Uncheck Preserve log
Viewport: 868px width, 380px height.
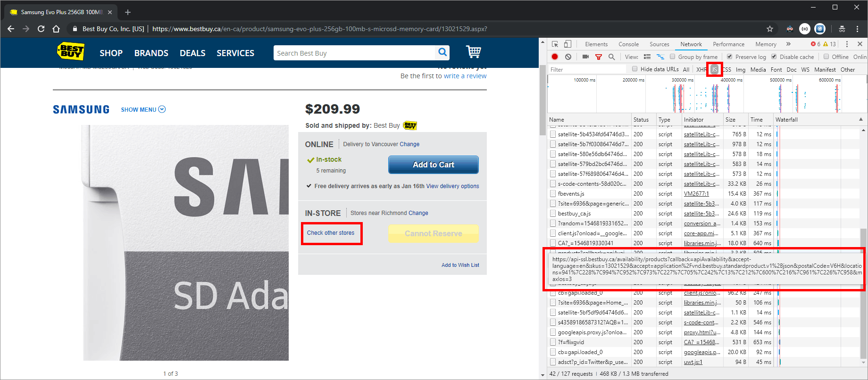[x=730, y=57]
